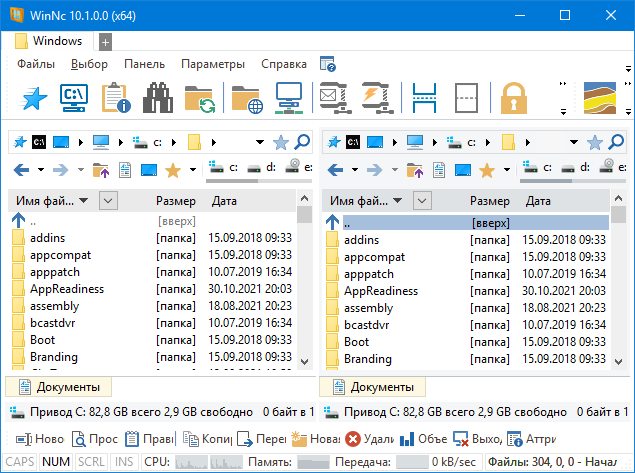Click the padlock encryption icon
Screen dimensions: 635x473
(513, 98)
